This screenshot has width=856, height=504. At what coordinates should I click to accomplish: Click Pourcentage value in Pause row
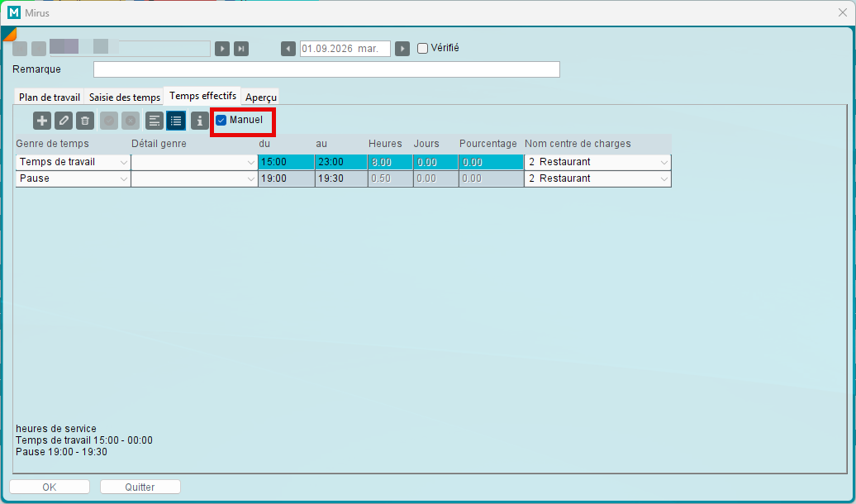pos(492,178)
